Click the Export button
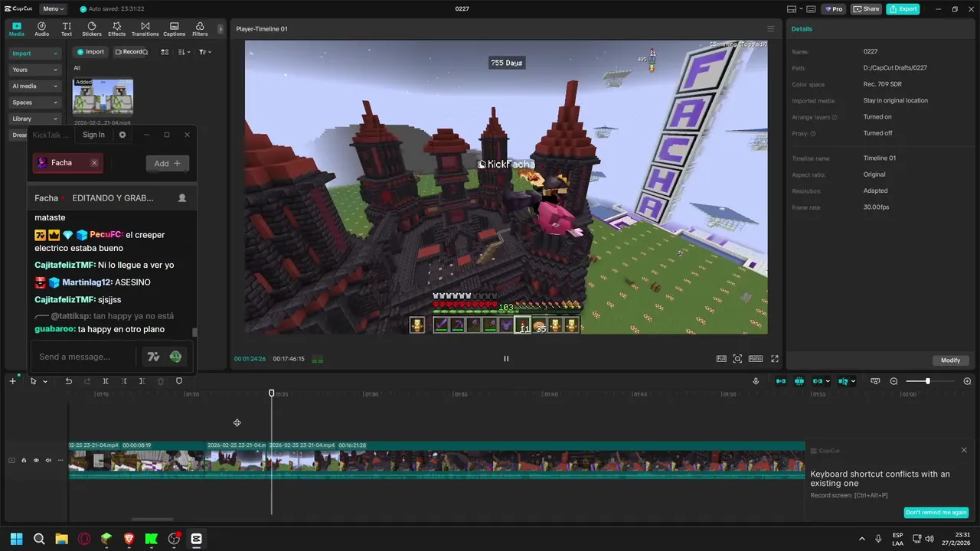Viewport: 980px width, 551px height. click(x=903, y=9)
